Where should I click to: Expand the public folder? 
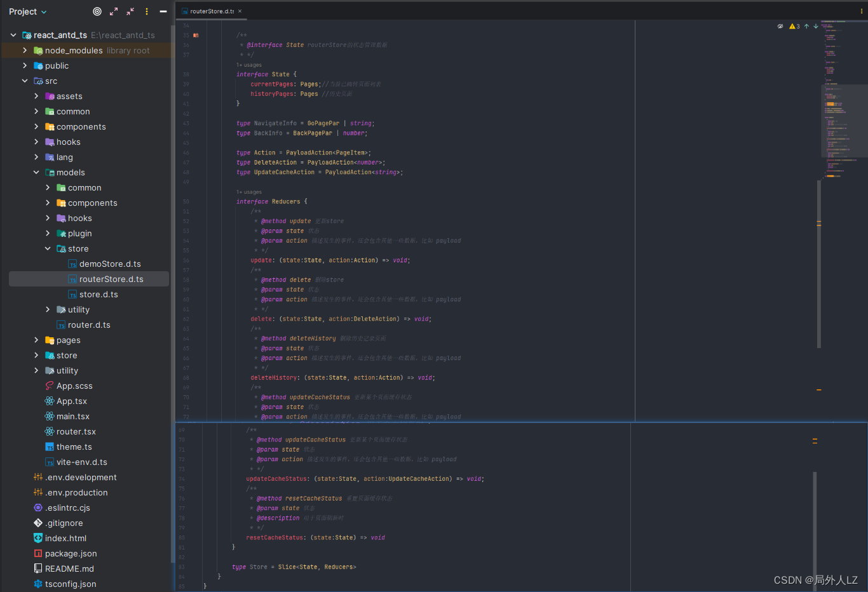coord(25,65)
